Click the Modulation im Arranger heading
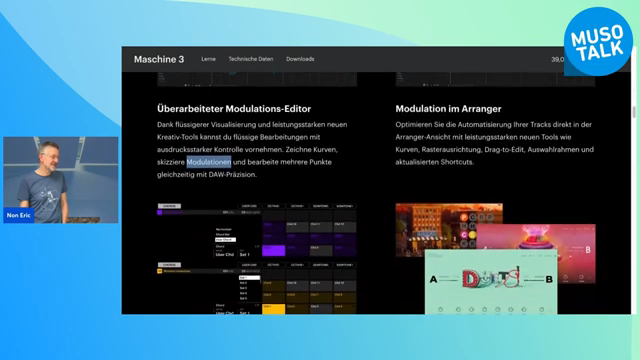Image resolution: width=640 pixels, height=360 pixels. (448, 109)
